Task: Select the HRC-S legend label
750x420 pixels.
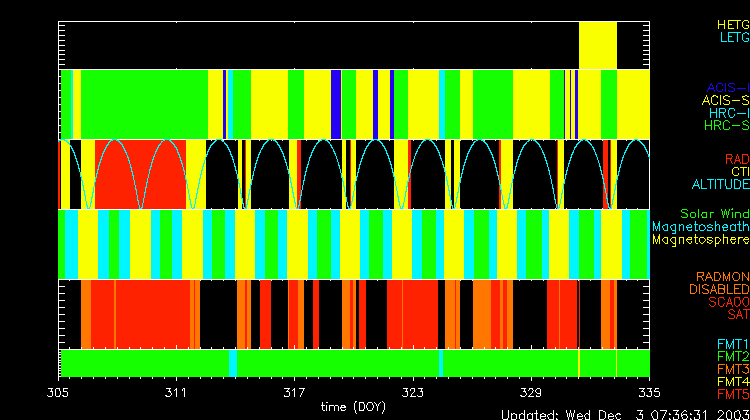Action: point(726,126)
